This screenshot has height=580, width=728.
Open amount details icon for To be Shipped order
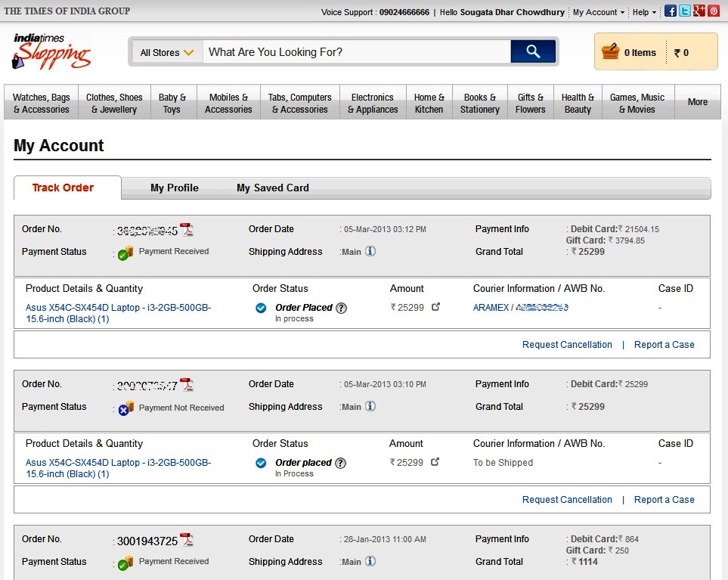[435, 462]
